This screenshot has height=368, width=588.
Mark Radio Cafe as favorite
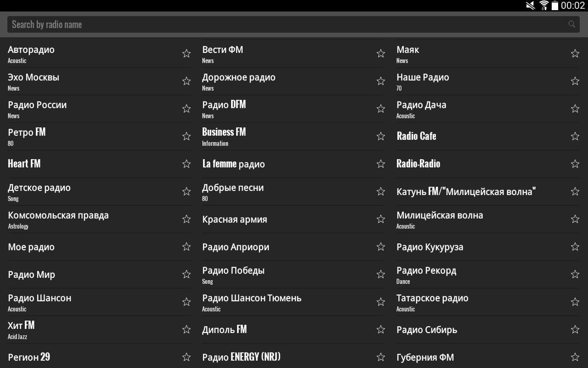click(575, 136)
